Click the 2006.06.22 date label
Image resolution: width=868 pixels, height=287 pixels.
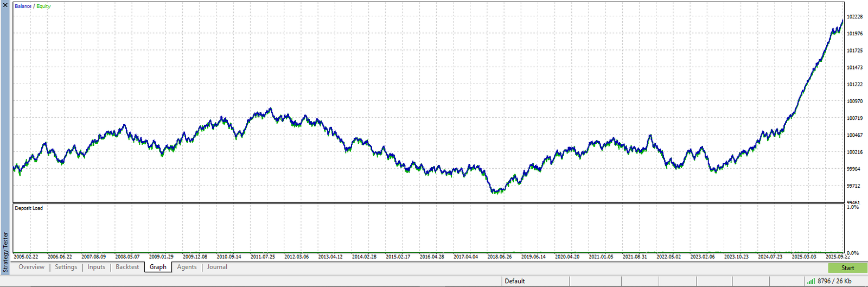pos(60,257)
